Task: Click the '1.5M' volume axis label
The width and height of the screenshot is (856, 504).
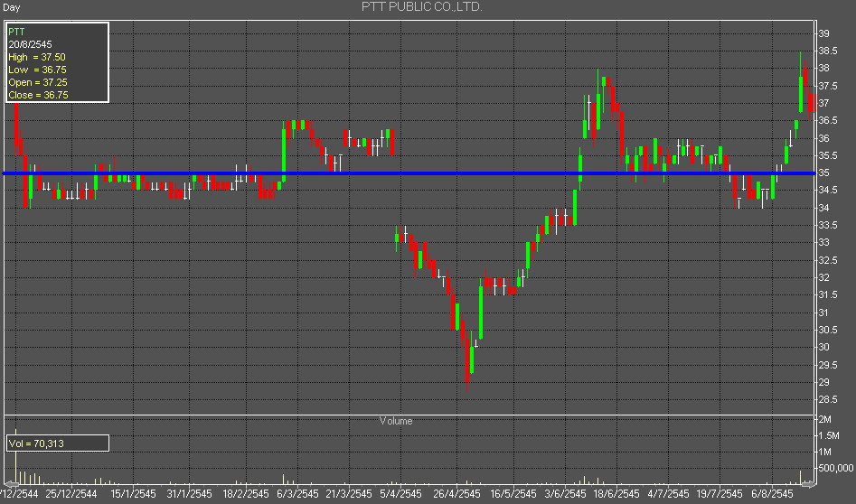Action: point(829,435)
